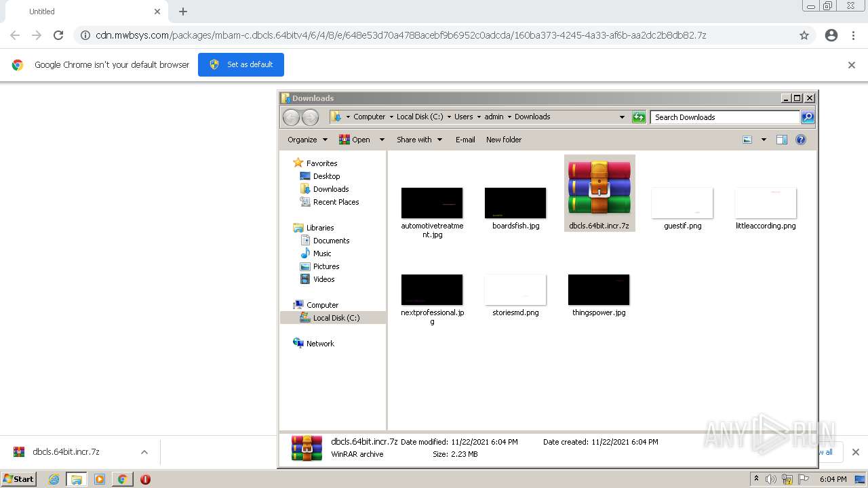Click the Search Downloads field
This screenshot has width=868, height=488.
(x=725, y=117)
